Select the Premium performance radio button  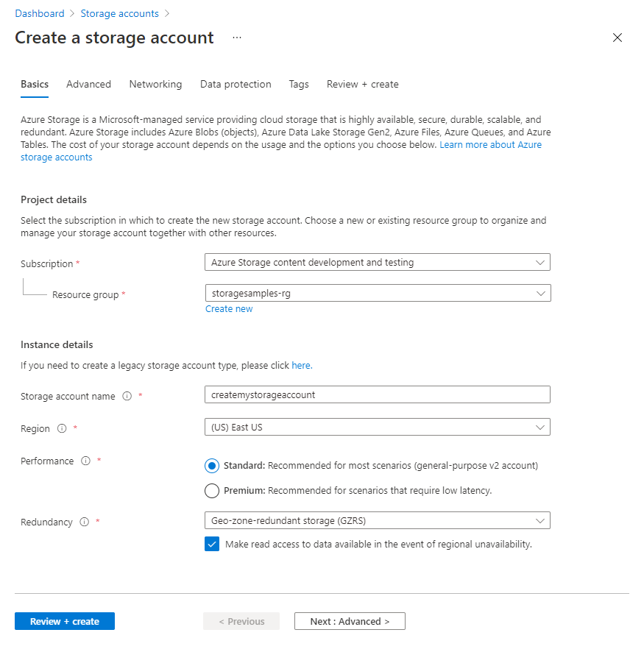coord(212,490)
